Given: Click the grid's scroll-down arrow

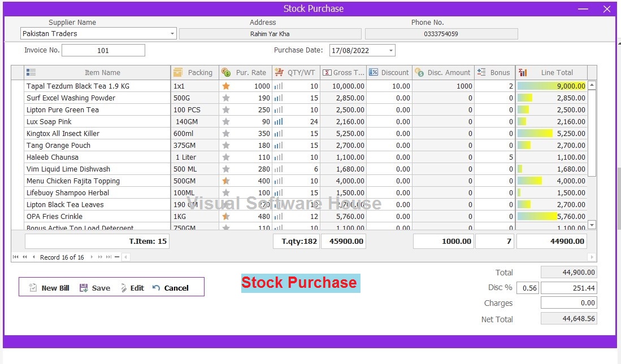Looking at the screenshot, I should (x=592, y=225).
